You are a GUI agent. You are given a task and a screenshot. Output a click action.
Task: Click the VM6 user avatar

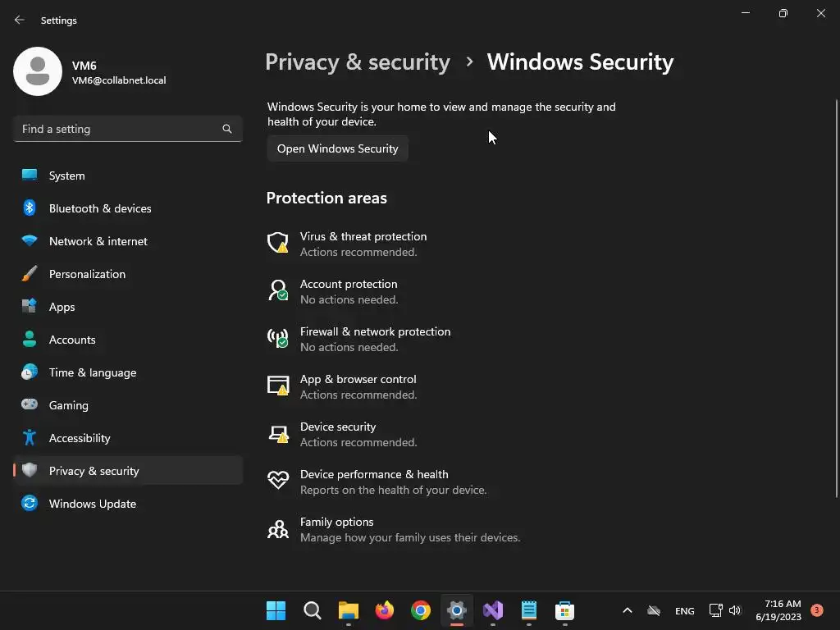pos(38,71)
